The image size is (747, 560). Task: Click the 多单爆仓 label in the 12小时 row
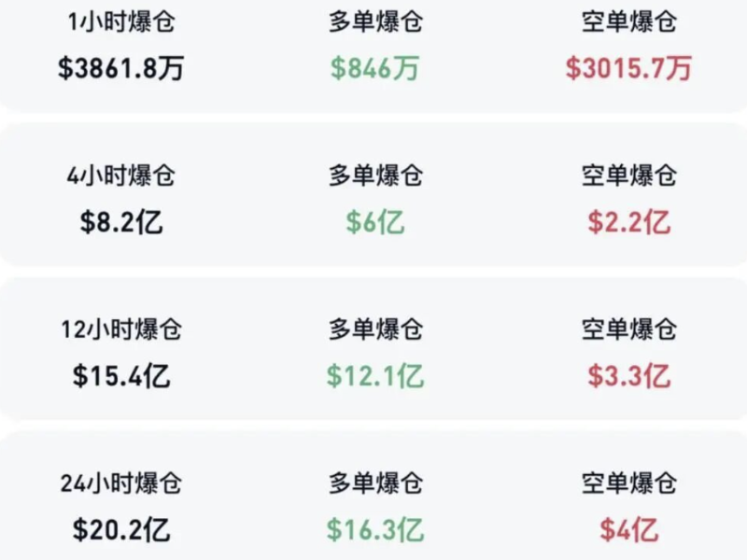pyautogui.click(x=375, y=329)
